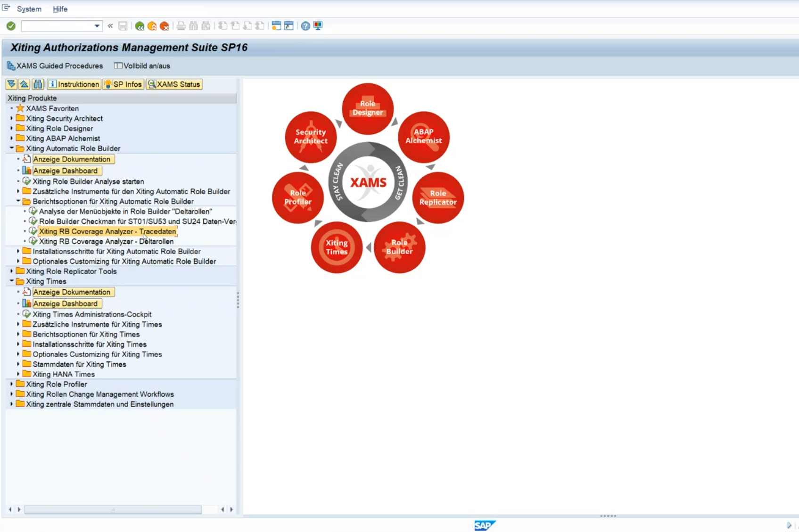Toggle Vollbild an/aus
The height and width of the screenshot is (532, 799).
tap(142, 66)
